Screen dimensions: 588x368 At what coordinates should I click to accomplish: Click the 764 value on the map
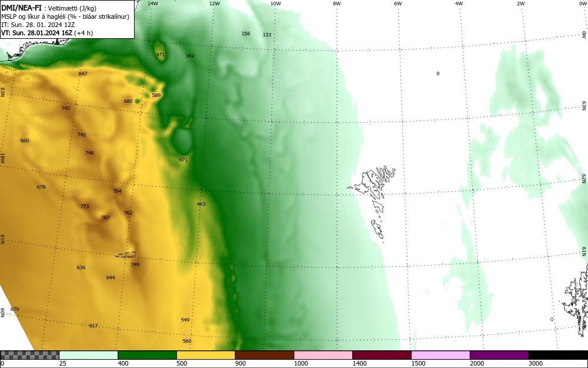pyautogui.click(x=117, y=191)
